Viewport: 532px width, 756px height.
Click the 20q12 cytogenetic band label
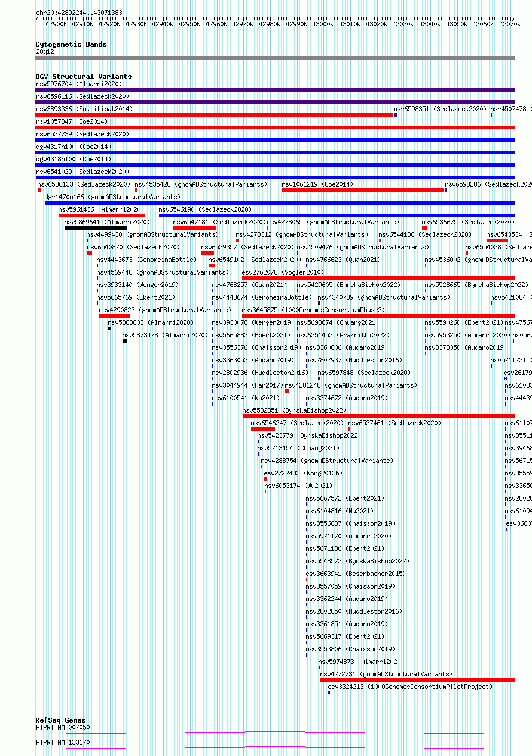(45, 51)
